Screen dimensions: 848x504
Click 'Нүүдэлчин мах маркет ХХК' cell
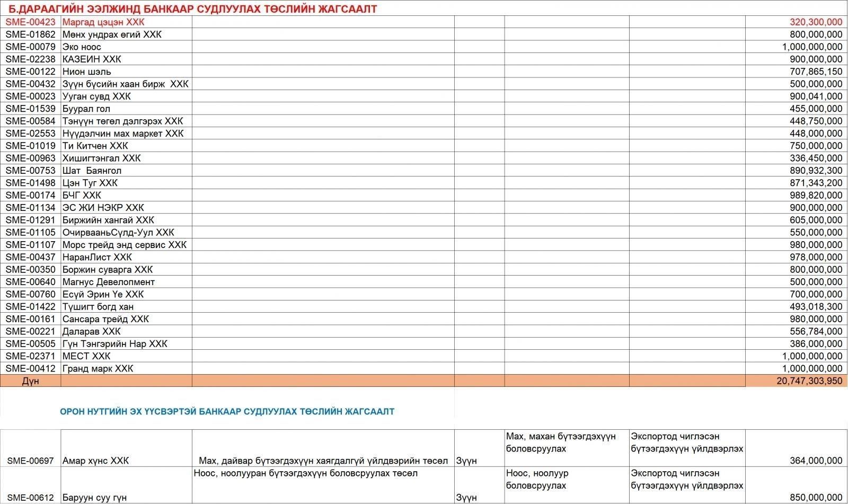(123, 134)
